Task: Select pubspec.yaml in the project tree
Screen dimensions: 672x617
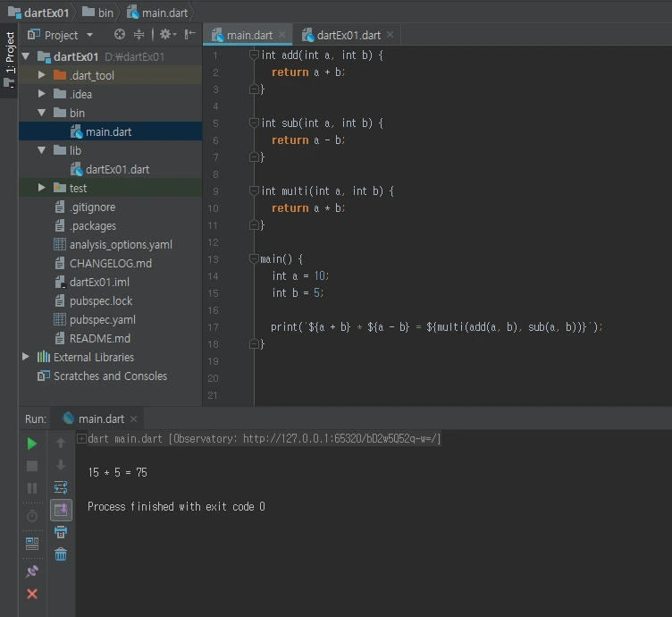Action: click(102, 319)
